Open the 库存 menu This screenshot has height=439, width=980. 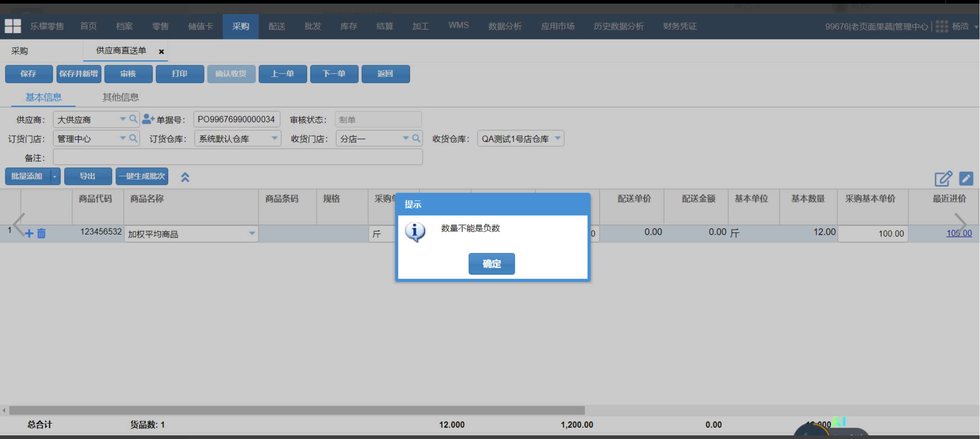(349, 26)
